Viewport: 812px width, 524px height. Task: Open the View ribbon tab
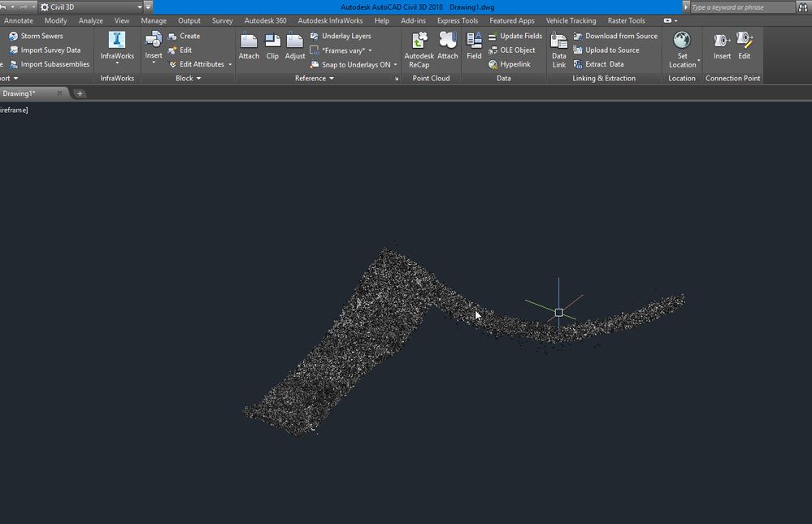(122, 20)
